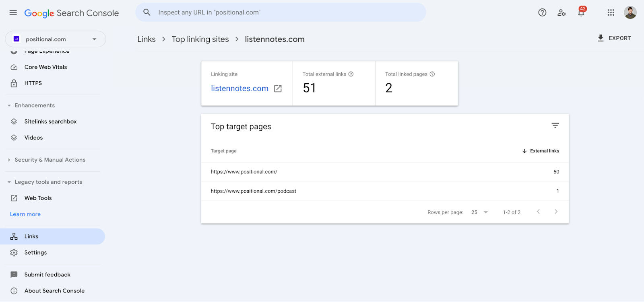Open the Google apps grid
Screen dimensions: 644x302
(611, 12)
